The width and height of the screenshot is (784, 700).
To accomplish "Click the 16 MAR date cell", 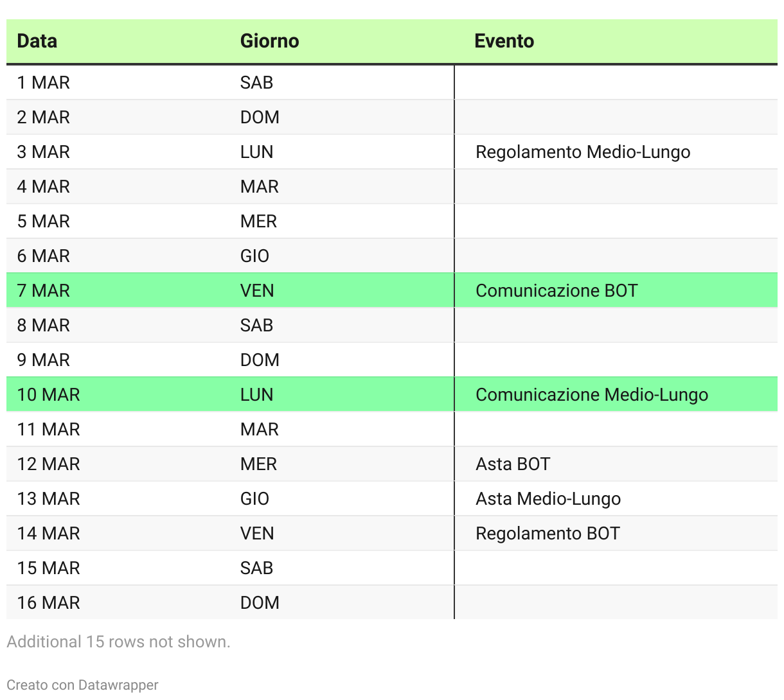I will coord(49,603).
